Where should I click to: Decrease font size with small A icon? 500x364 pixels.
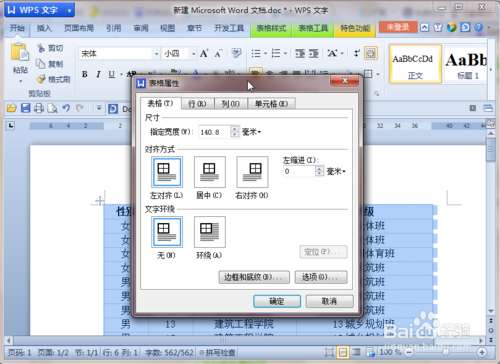[x=218, y=54]
